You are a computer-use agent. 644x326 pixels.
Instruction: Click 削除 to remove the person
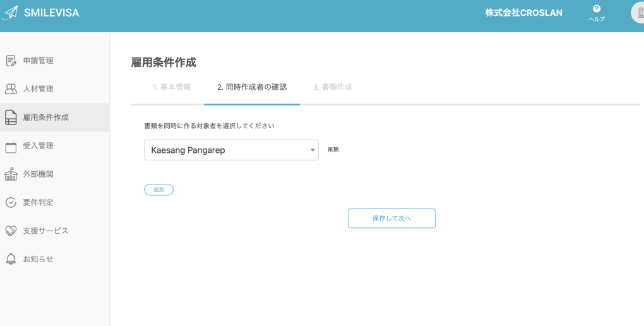pyautogui.click(x=333, y=150)
